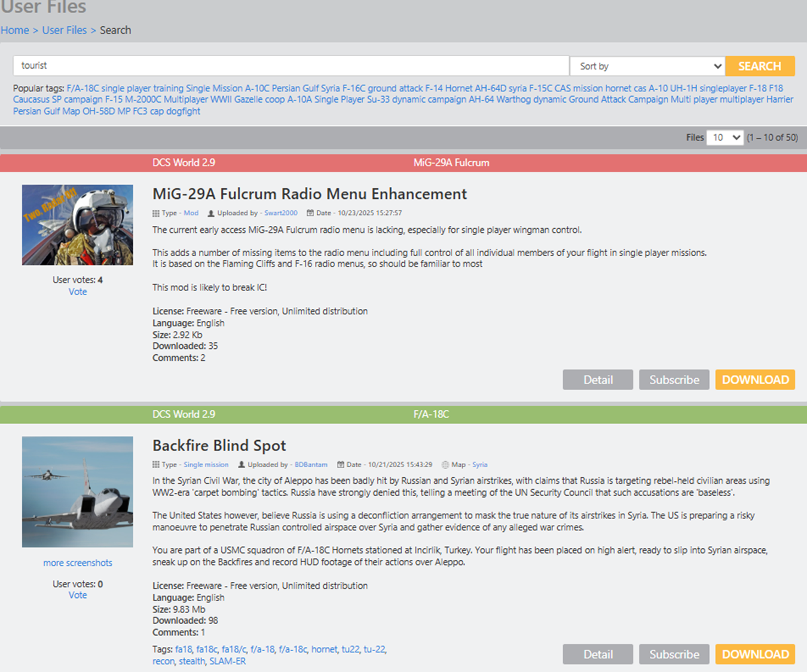Click the '(1 – 10 of 50)' results count
This screenshot has height=672, width=807.
(x=772, y=137)
